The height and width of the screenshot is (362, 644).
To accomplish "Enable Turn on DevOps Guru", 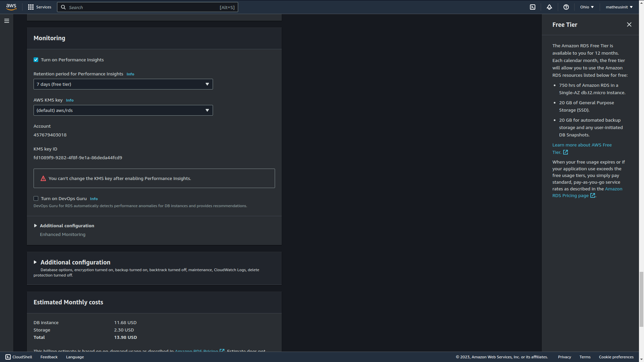I will click(36, 198).
